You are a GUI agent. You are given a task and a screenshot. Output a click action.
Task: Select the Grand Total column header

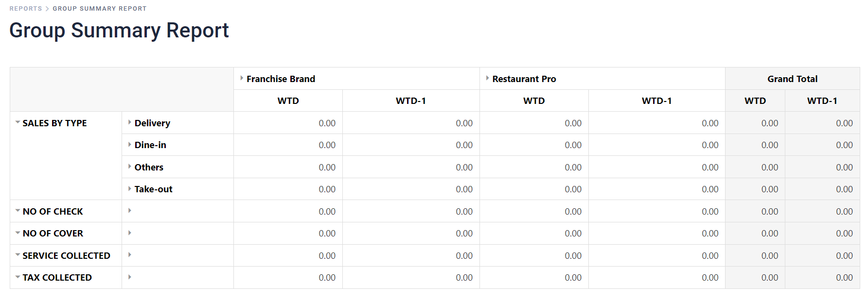coord(792,79)
